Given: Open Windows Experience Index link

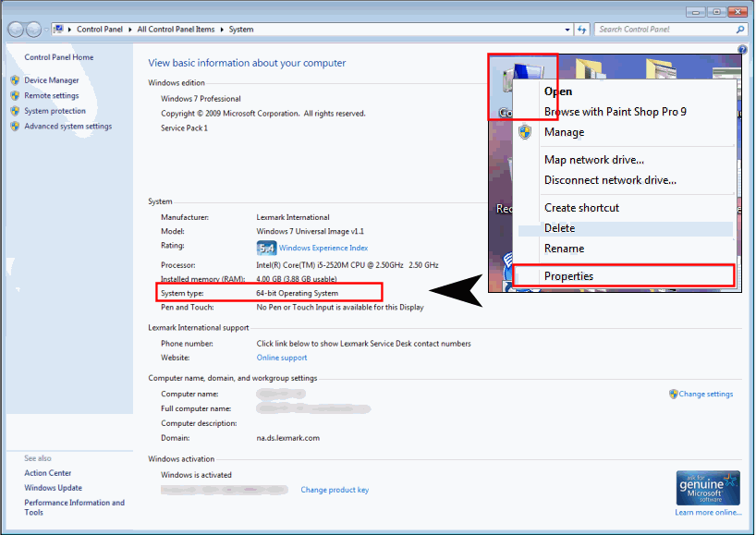Looking at the screenshot, I should [323, 248].
